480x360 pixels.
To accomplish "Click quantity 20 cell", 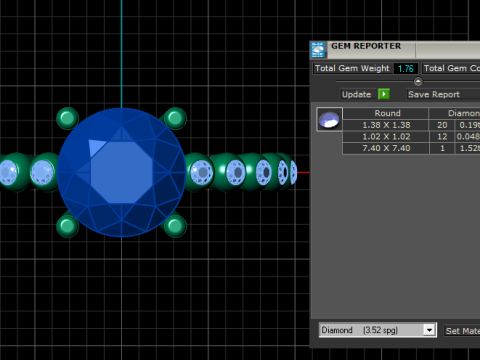I will pos(442,125).
